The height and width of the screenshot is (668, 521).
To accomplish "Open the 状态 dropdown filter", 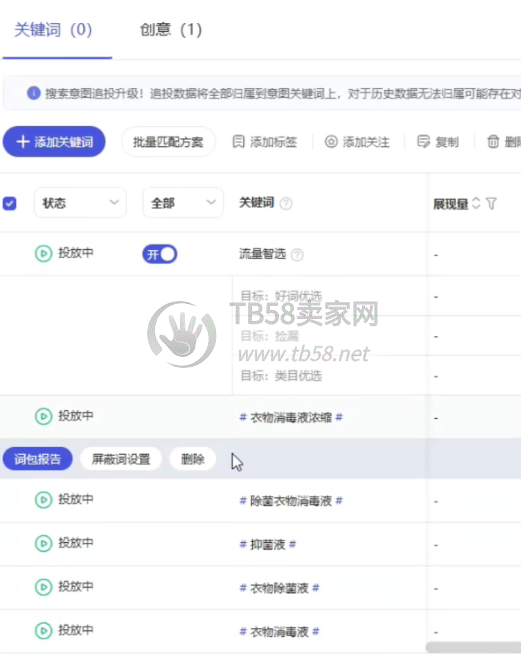I will point(80,203).
